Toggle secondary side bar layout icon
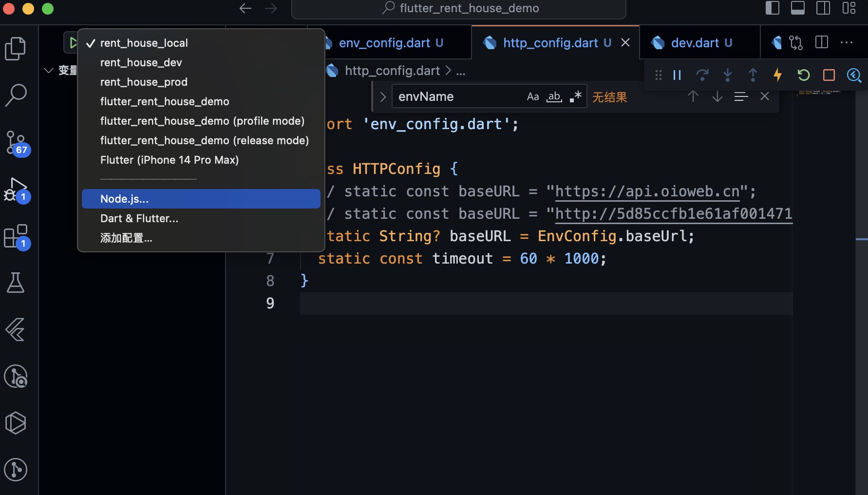 point(823,8)
